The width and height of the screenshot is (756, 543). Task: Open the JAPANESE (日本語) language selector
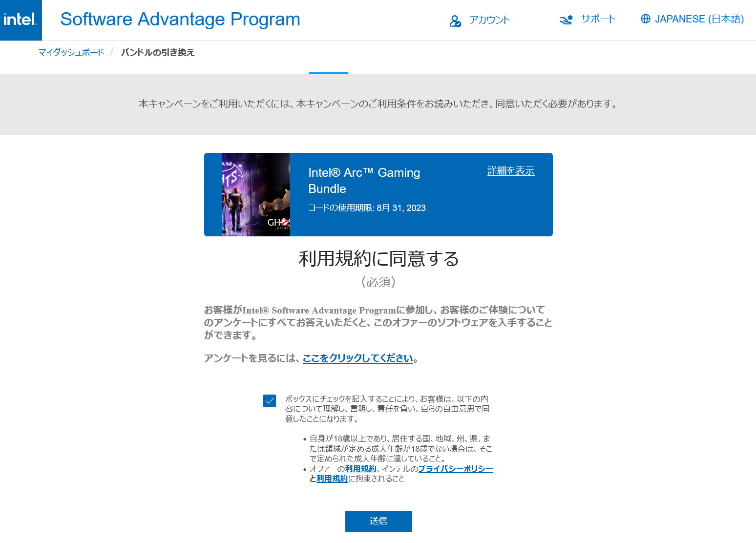point(699,19)
